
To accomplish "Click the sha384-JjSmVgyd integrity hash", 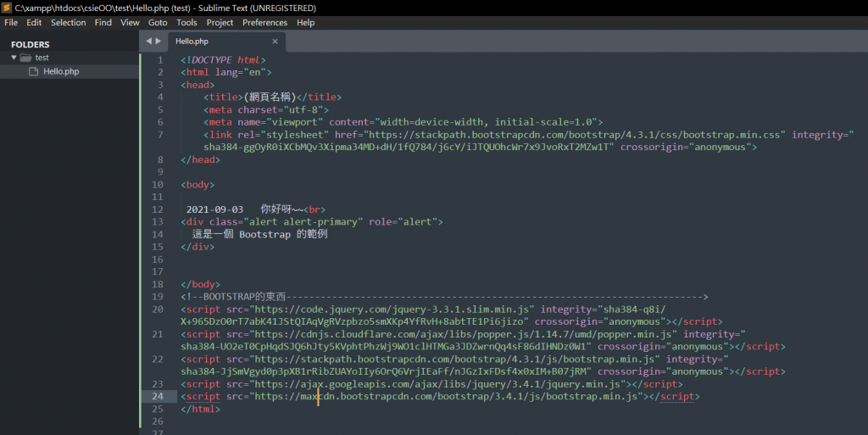I will tap(386, 371).
